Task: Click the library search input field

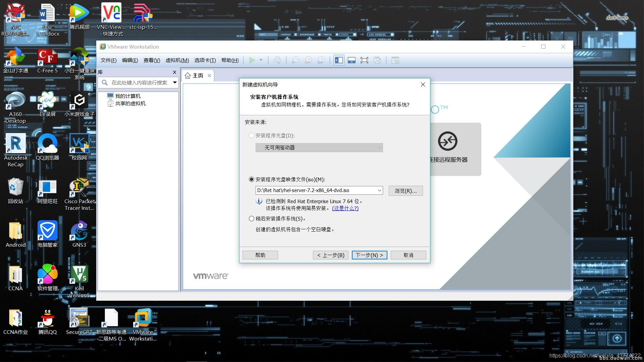Action: point(139,82)
